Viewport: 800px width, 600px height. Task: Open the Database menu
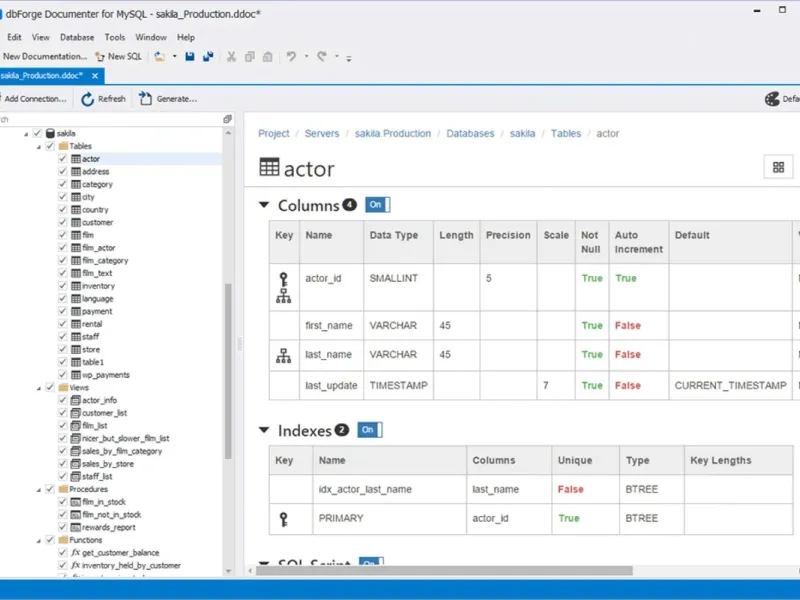click(77, 37)
